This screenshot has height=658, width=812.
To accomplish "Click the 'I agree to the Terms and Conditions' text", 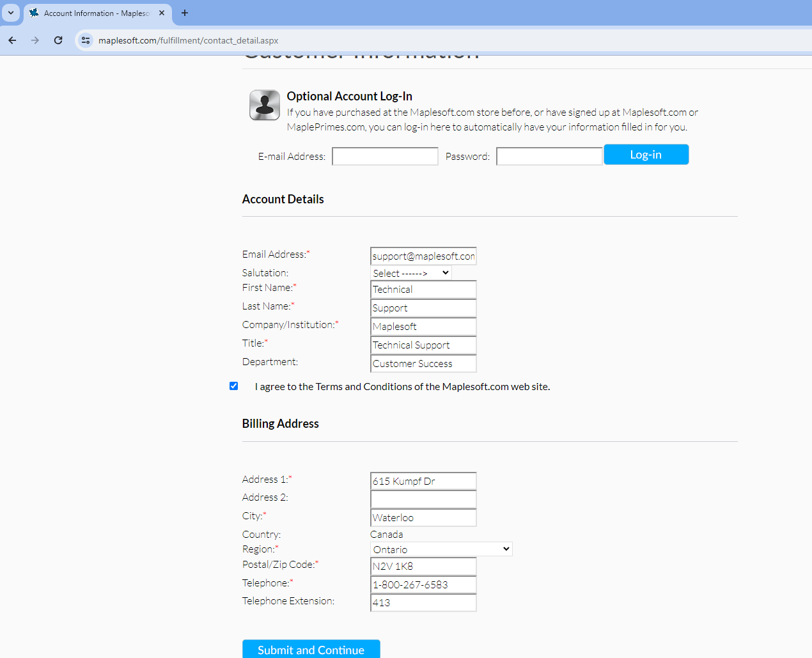I will (x=402, y=386).
